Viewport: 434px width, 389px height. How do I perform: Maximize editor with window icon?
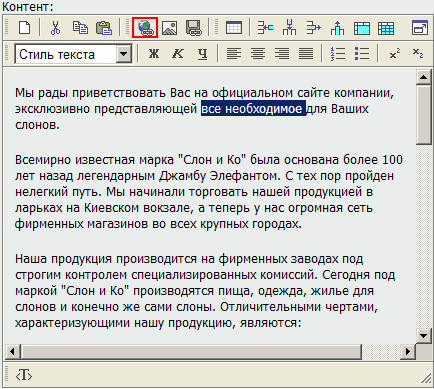420,28
